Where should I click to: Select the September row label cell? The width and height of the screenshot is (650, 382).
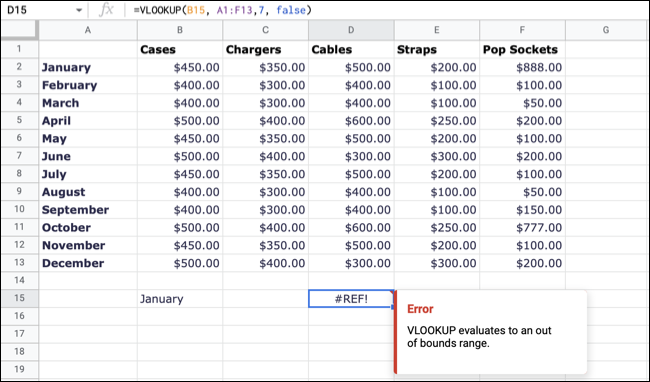pos(88,210)
